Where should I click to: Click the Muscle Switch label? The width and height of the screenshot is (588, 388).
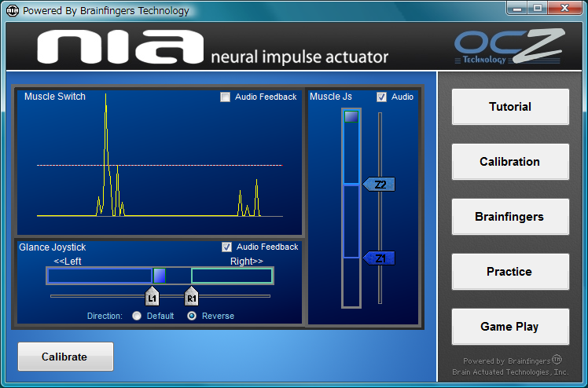[x=55, y=97]
